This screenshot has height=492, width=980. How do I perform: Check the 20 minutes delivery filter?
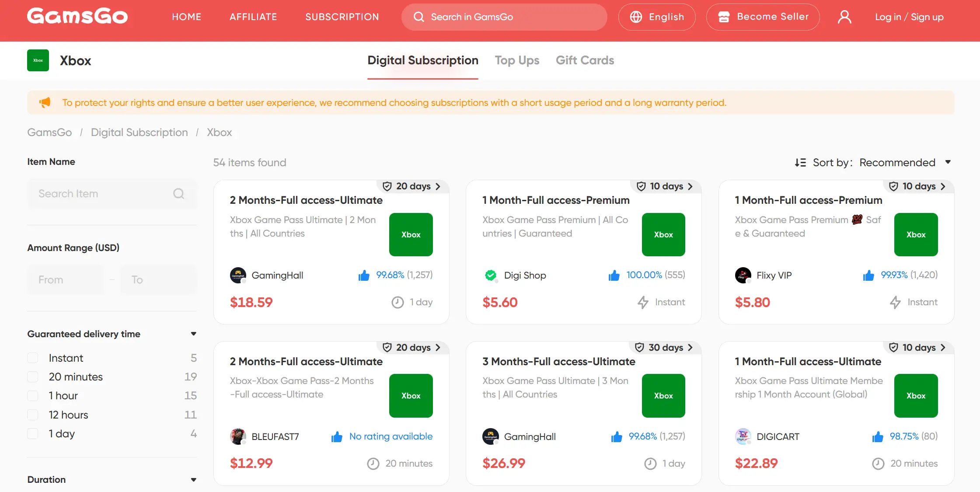(x=33, y=377)
